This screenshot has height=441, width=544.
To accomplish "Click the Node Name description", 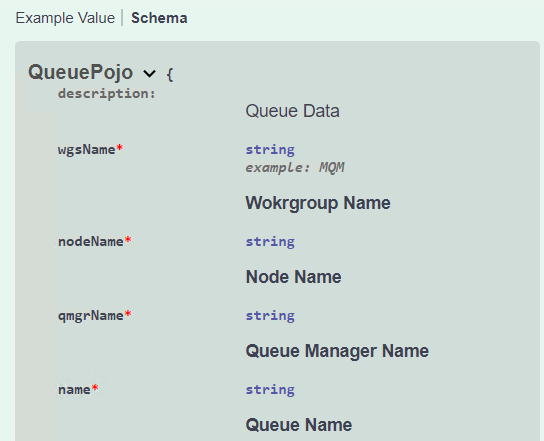I will (x=294, y=277).
